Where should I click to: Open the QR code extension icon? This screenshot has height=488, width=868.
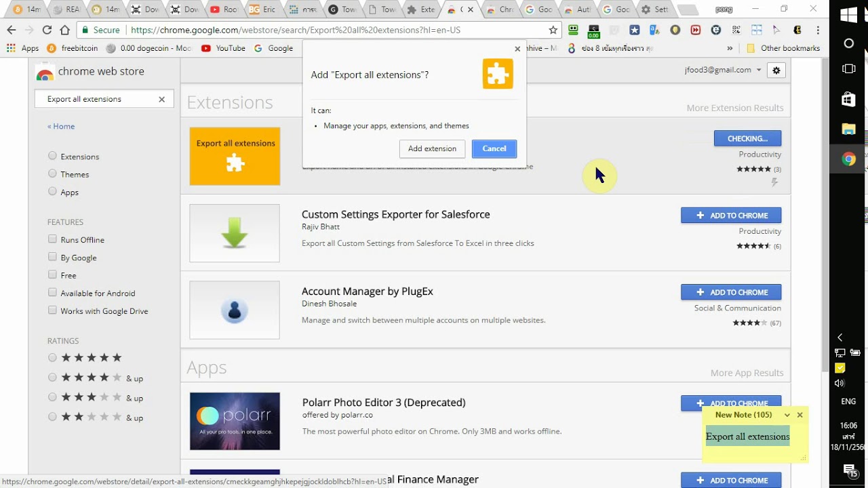click(x=736, y=30)
